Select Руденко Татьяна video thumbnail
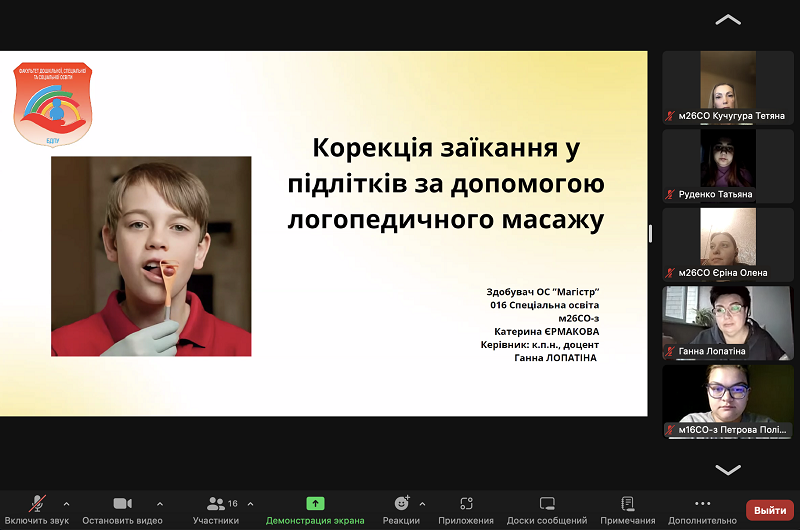Image resolution: width=800 pixels, height=530 pixels. pyautogui.click(x=728, y=166)
